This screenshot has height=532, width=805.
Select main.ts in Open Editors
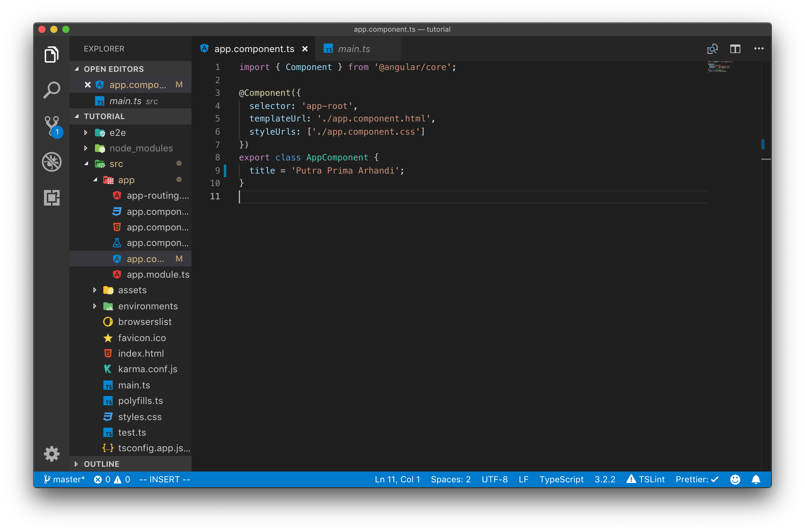point(130,101)
